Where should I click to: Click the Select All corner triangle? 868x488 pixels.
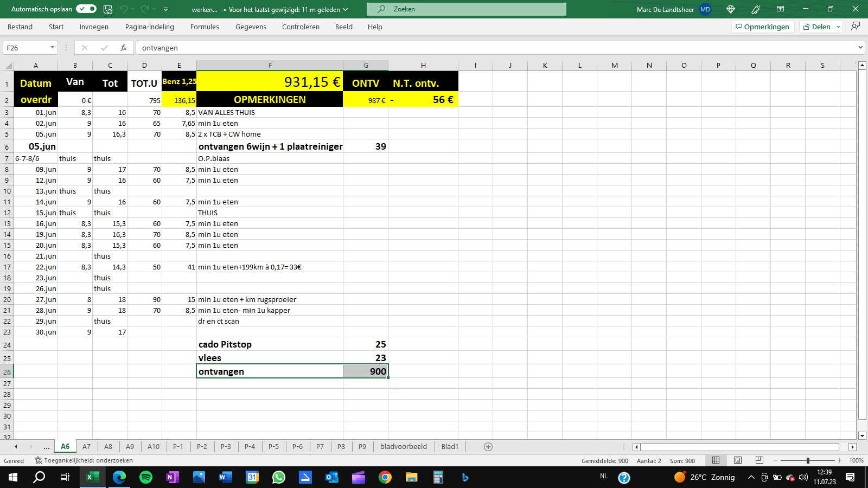point(9,66)
